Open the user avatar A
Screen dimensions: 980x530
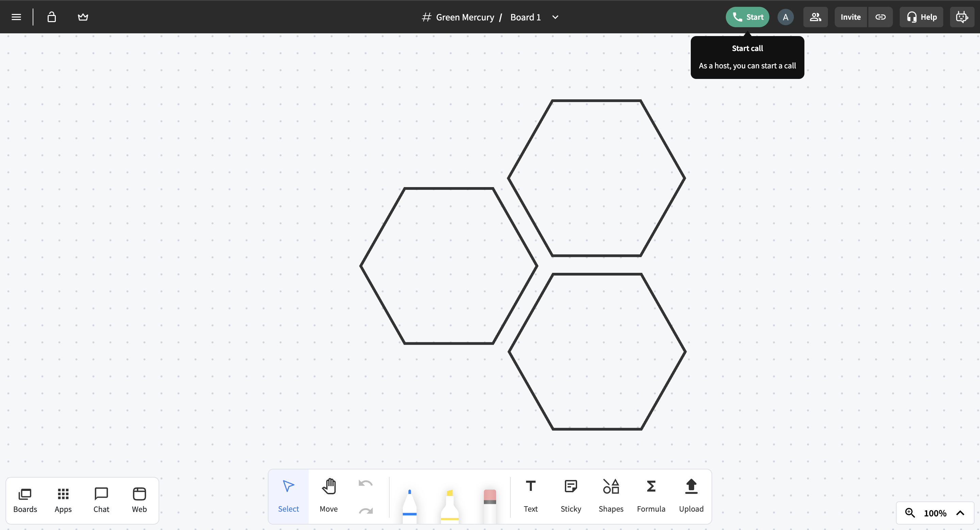click(785, 17)
